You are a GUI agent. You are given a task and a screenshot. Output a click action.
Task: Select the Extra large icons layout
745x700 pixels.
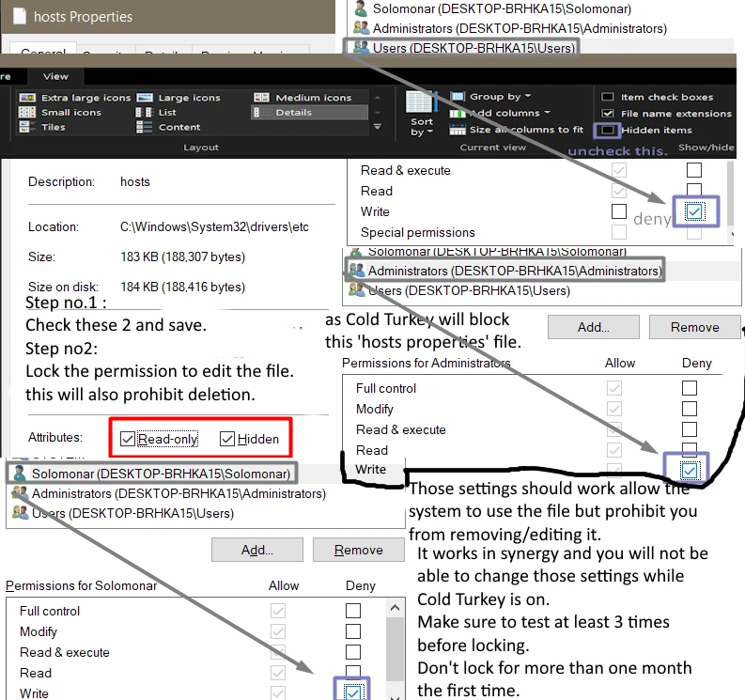click(75, 98)
